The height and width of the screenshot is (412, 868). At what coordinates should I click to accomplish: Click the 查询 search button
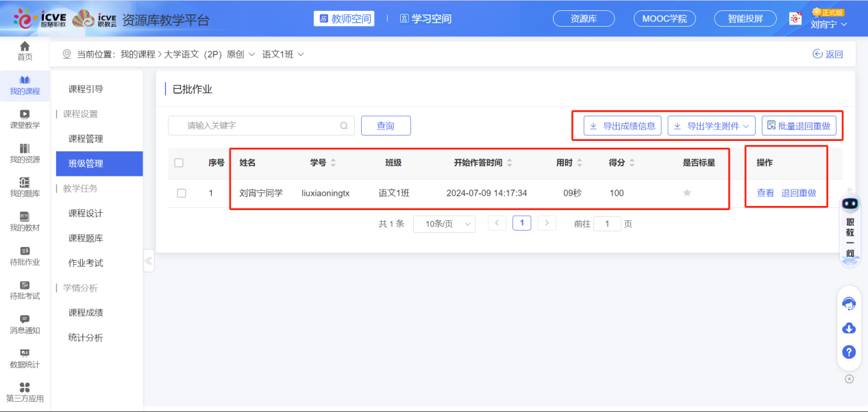coord(386,126)
